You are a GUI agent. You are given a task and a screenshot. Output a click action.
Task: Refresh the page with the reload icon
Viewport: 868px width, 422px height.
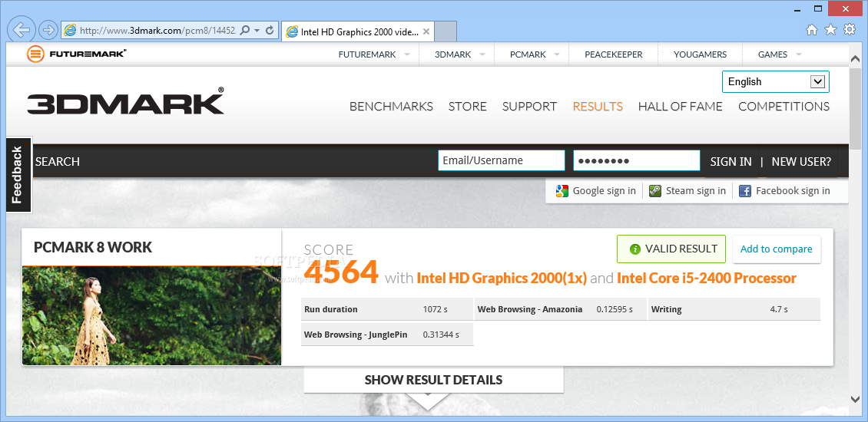point(270,31)
